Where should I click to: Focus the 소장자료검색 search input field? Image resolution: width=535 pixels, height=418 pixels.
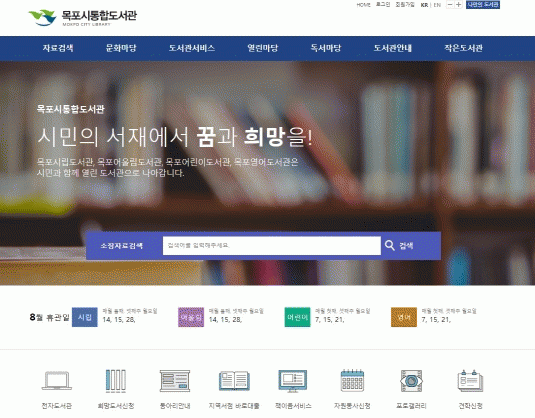pyautogui.click(x=272, y=246)
